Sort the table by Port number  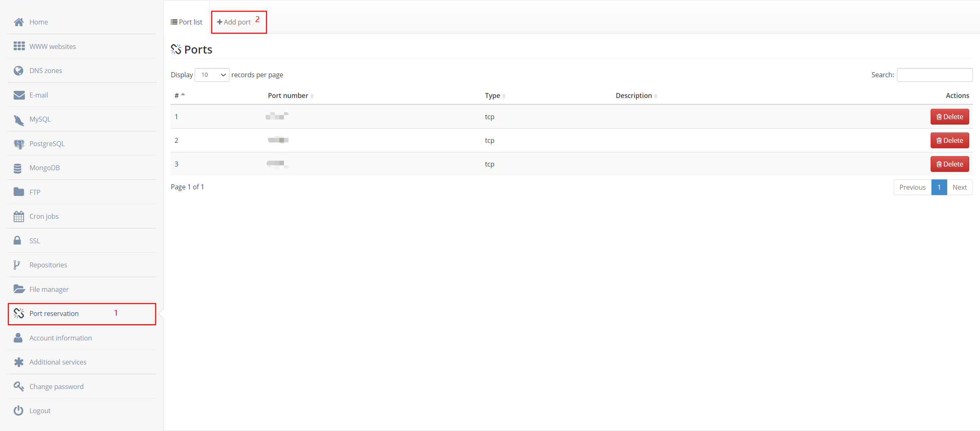coord(288,96)
